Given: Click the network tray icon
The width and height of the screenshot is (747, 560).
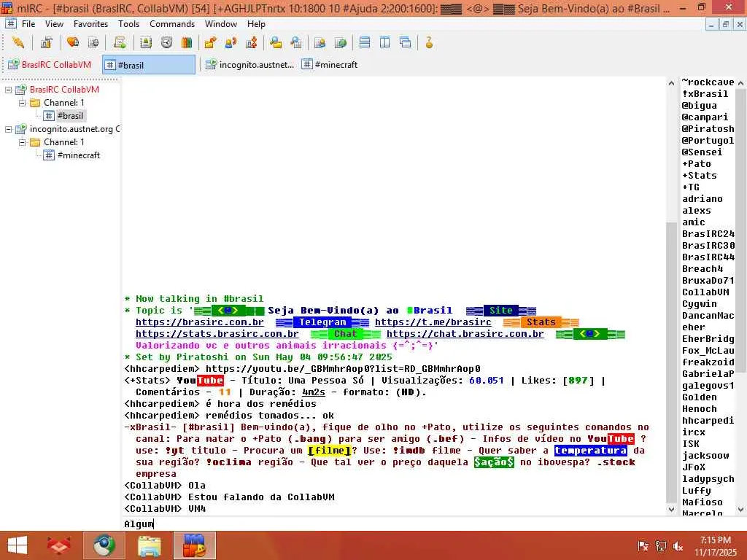Looking at the screenshot, I should [660, 545].
